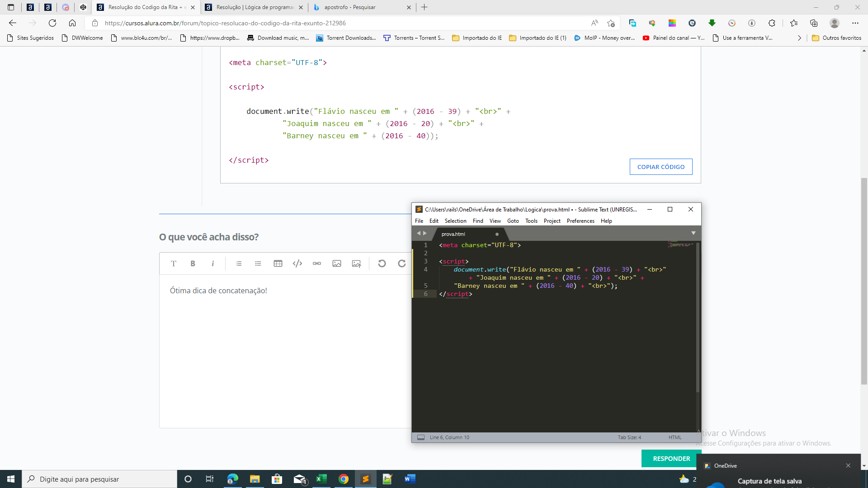This screenshot has width=868, height=488.
Task: Add page to favorites star icon
Action: click(611, 23)
